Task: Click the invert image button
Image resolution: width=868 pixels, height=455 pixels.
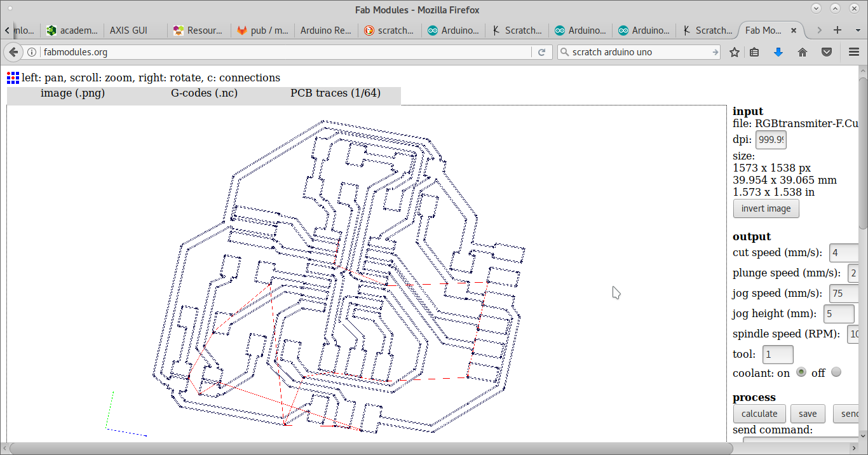Action: pyautogui.click(x=766, y=208)
